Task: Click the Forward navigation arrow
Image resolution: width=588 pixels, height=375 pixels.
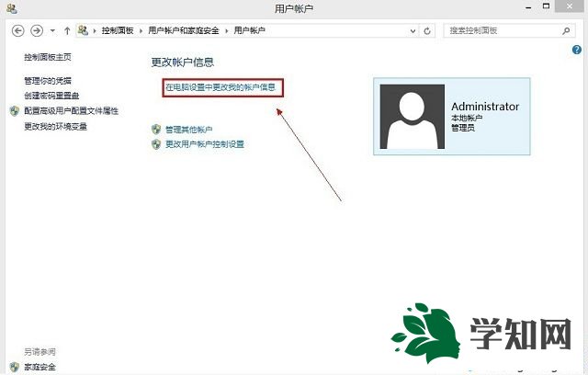Action: point(37,30)
